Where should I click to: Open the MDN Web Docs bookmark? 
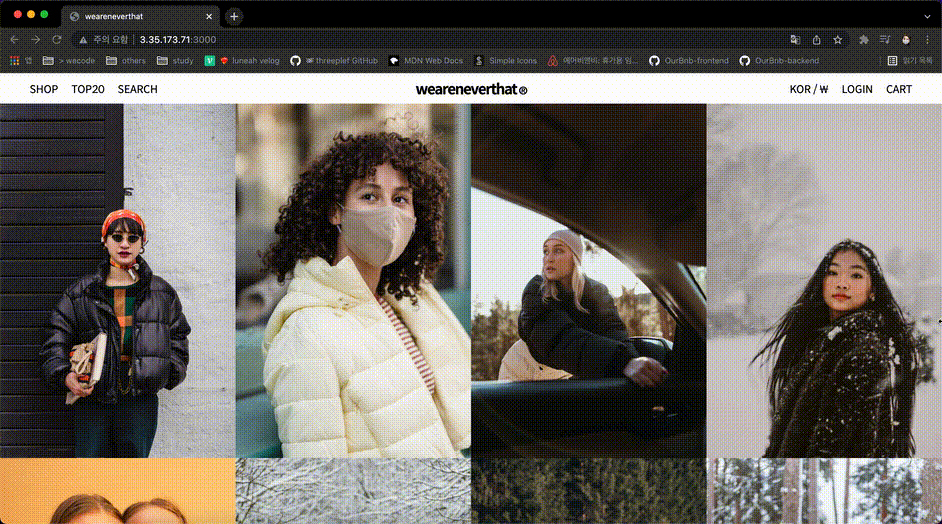pyautogui.click(x=426, y=61)
